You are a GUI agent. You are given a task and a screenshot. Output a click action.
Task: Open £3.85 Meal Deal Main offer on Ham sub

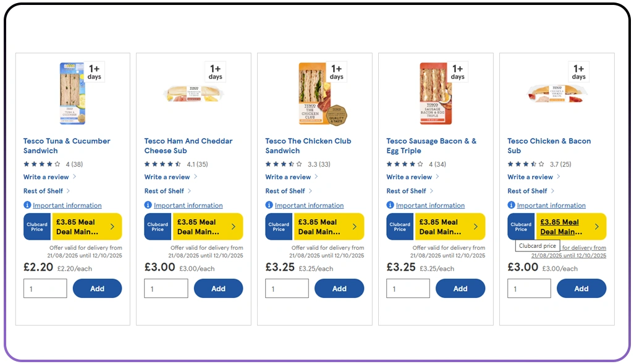coord(198,226)
